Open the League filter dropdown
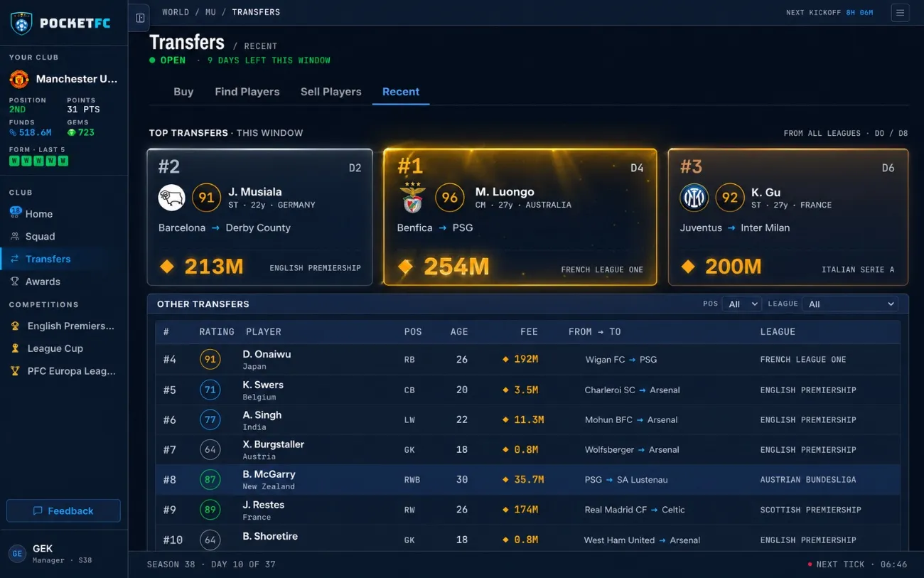 point(850,304)
